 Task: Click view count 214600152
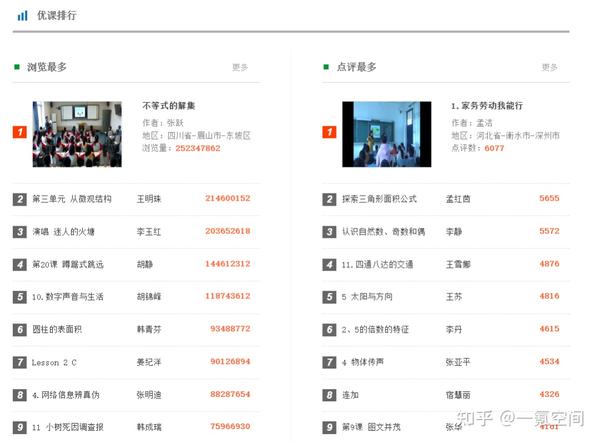228,199
